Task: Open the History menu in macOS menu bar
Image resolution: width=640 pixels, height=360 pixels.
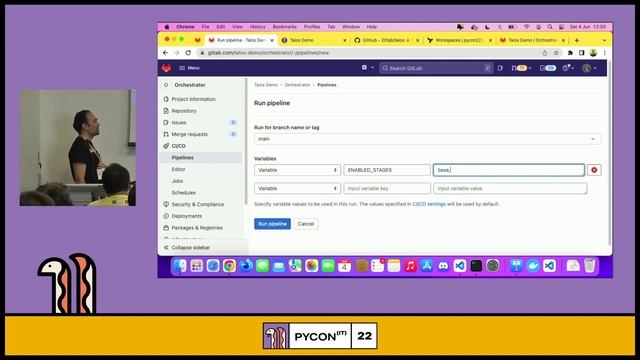Action: pyautogui.click(x=257, y=27)
